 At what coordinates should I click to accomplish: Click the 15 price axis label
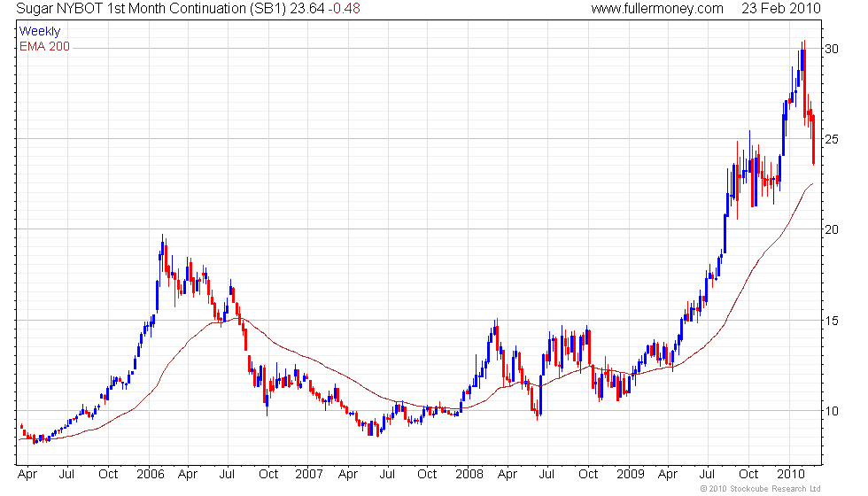click(x=832, y=321)
